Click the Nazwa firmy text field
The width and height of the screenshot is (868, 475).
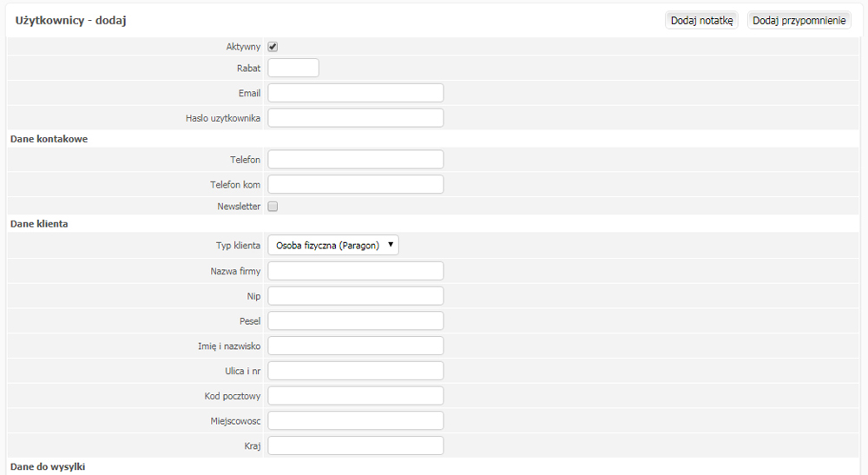click(355, 271)
